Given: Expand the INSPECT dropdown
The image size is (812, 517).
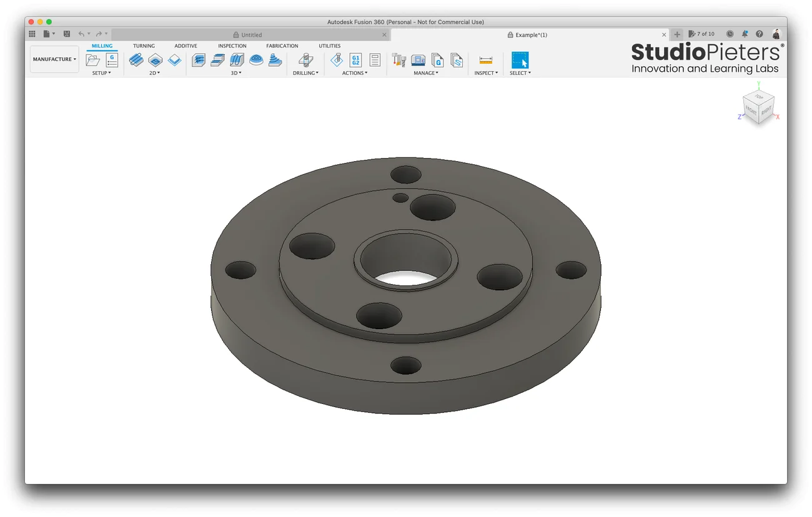Looking at the screenshot, I should [486, 73].
